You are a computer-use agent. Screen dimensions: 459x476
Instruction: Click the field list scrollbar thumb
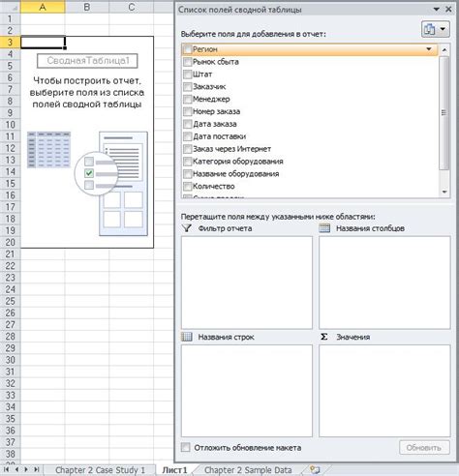pos(444,112)
